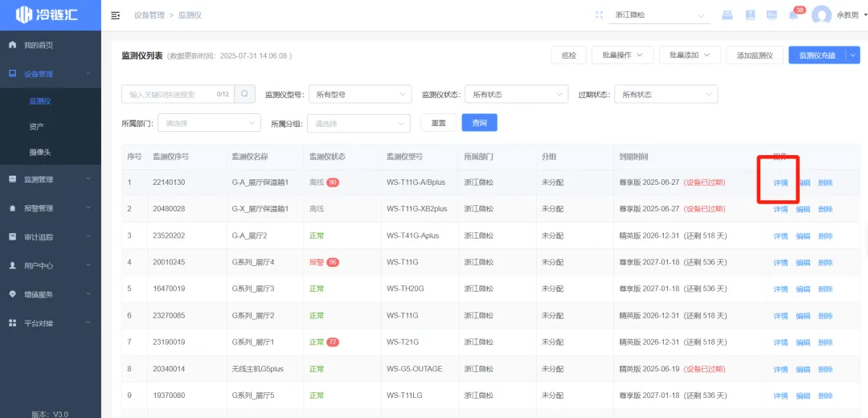Open the 批量操作 dropdown
This screenshot has width=868, height=418.
(622, 55)
